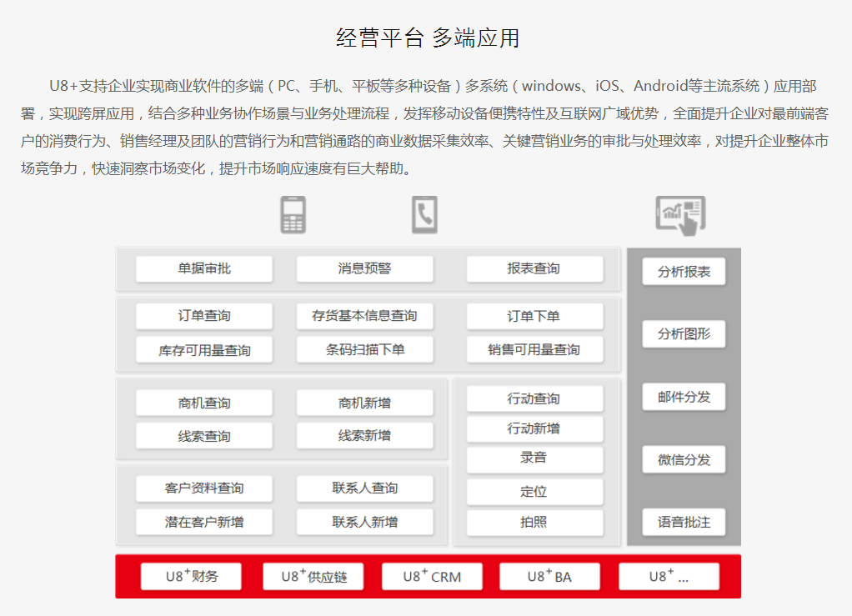The width and height of the screenshot is (852, 616).
Task: Click the 消息预警 button
Action: pyautogui.click(x=364, y=268)
